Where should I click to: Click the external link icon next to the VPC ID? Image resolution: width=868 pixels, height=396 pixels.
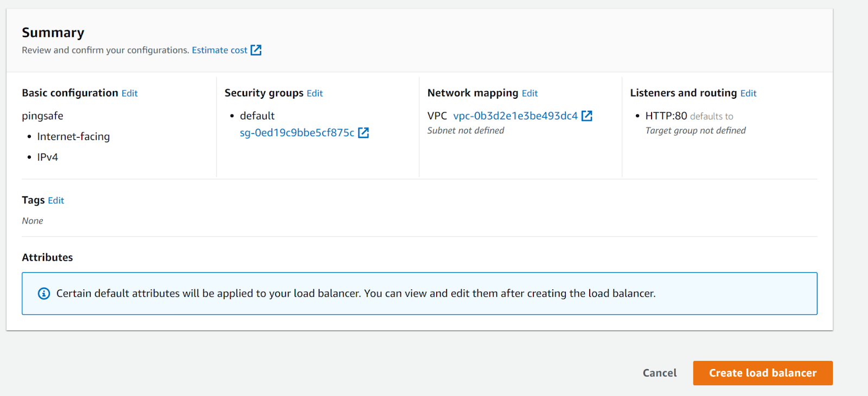tap(587, 116)
